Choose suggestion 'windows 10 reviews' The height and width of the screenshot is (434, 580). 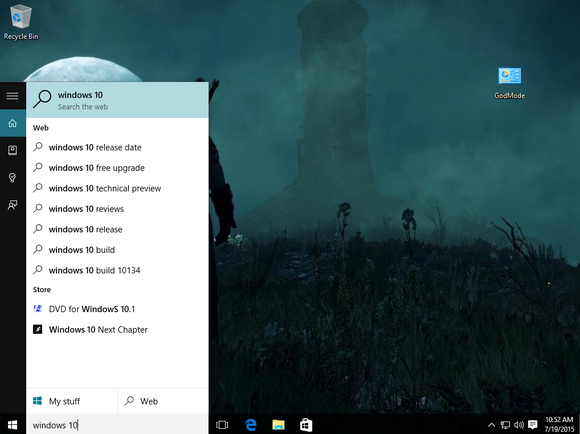(117, 209)
